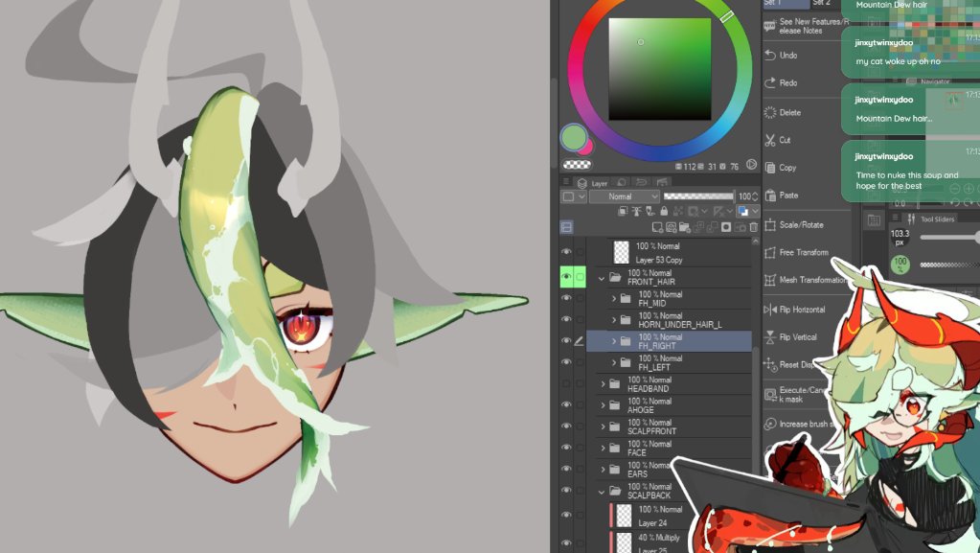This screenshot has width=980, height=553.
Task: Click the Transfer to Lower Layer icon
Action: point(698,227)
